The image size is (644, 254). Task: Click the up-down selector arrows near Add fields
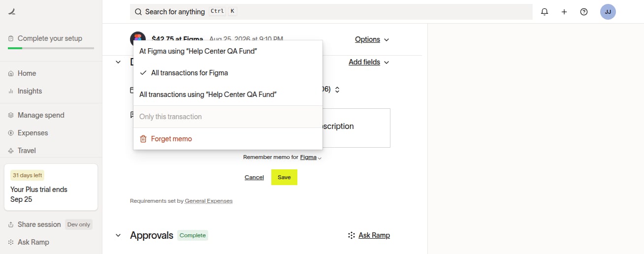(337, 90)
